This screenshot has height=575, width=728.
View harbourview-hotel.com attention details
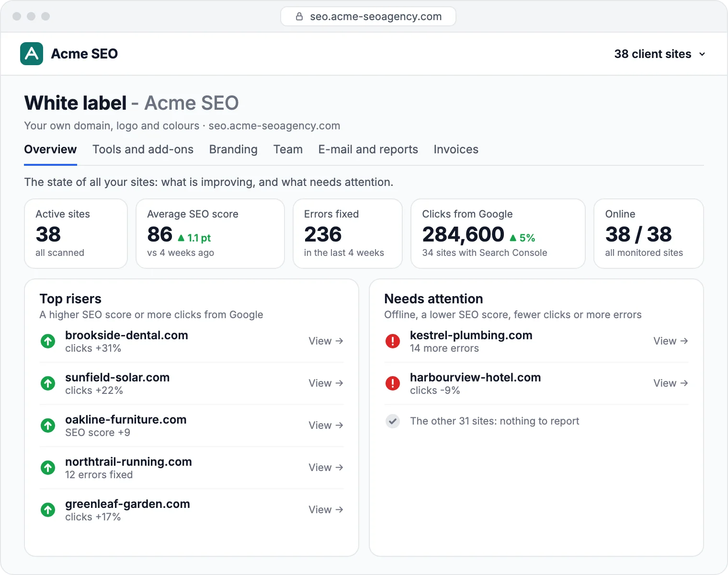[x=671, y=383]
